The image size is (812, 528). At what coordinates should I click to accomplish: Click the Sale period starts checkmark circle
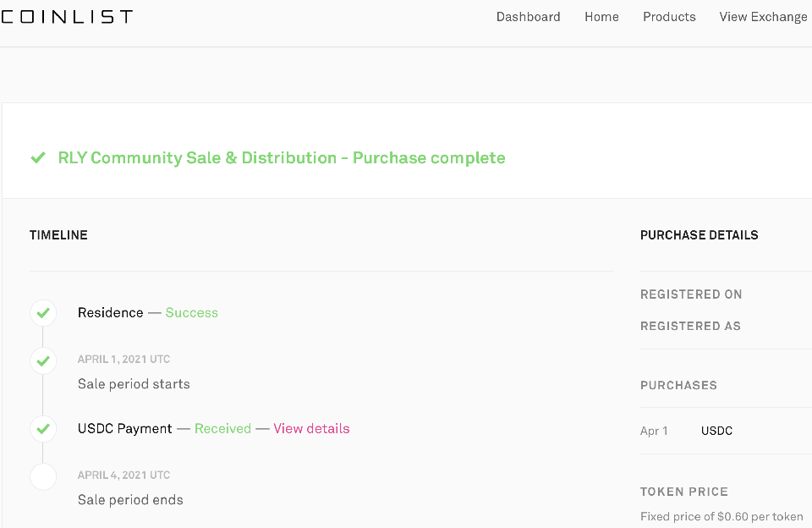[43, 361]
